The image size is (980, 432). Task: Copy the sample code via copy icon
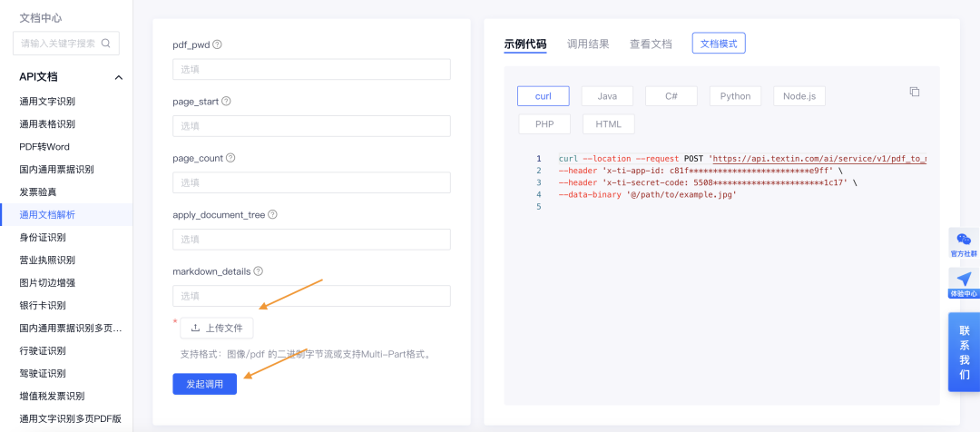click(915, 92)
